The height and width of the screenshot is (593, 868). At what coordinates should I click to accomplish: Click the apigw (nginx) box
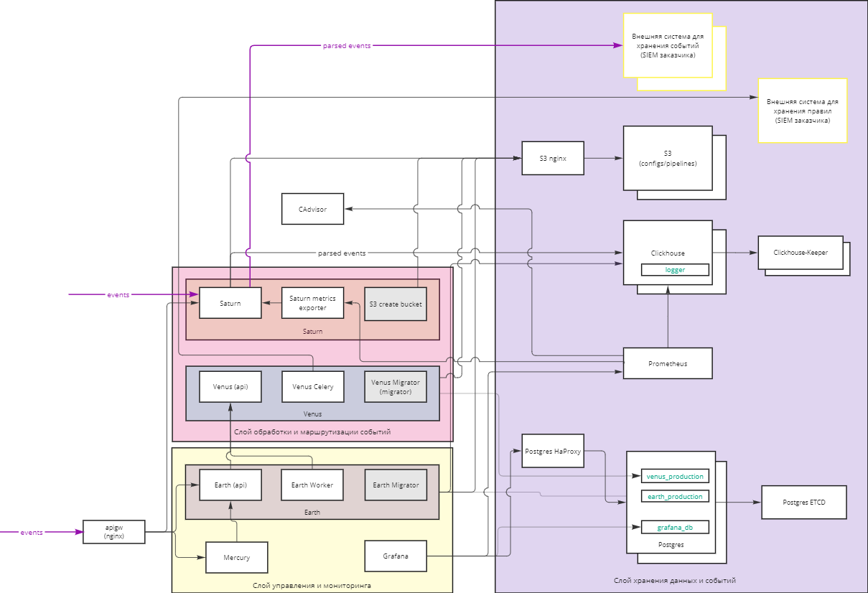pyautogui.click(x=114, y=531)
